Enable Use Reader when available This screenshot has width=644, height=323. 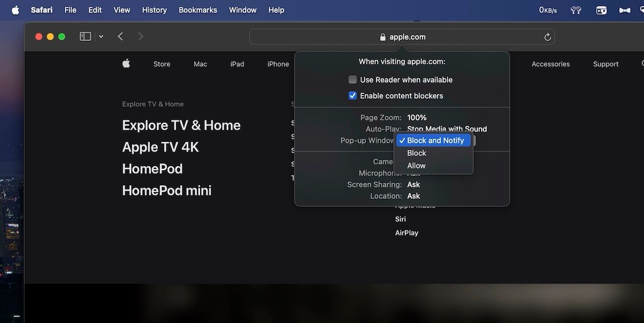353,80
